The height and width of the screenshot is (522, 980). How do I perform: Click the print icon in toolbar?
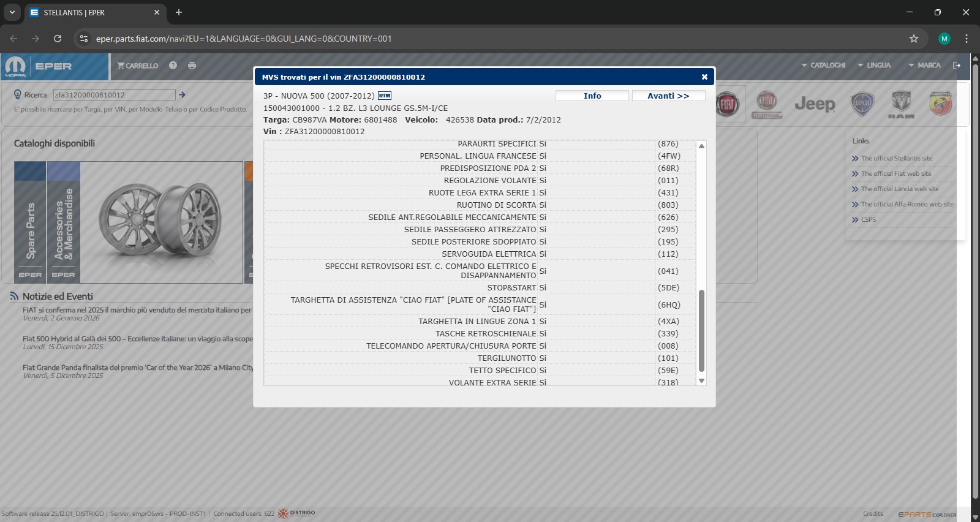(x=192, y=66)
